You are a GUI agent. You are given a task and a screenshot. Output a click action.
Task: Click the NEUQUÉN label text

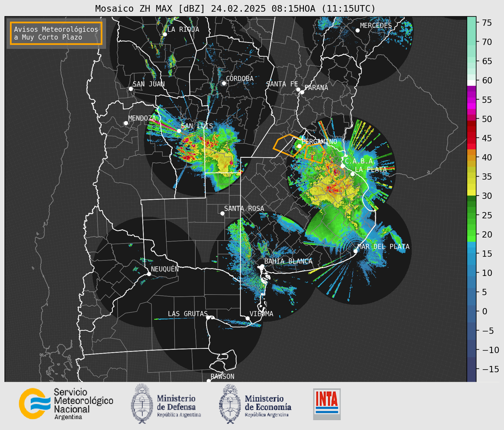pyautogui.click(x=165, y=269)
